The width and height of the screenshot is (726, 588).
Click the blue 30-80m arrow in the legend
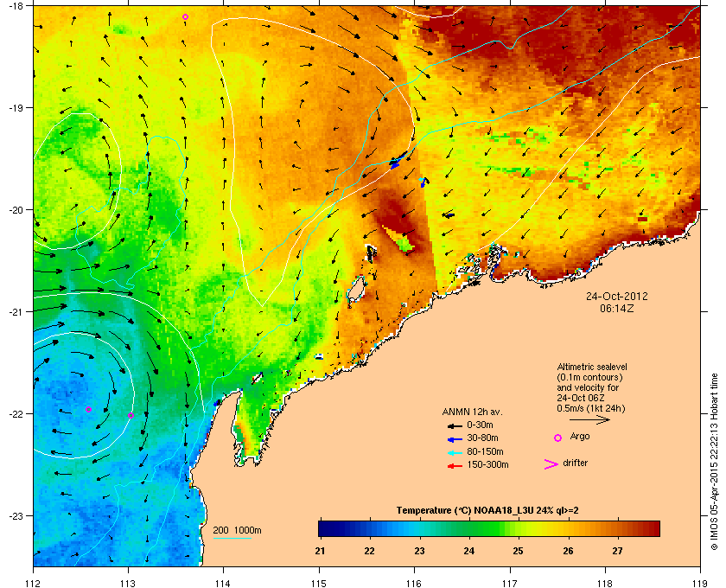[455, 439]
